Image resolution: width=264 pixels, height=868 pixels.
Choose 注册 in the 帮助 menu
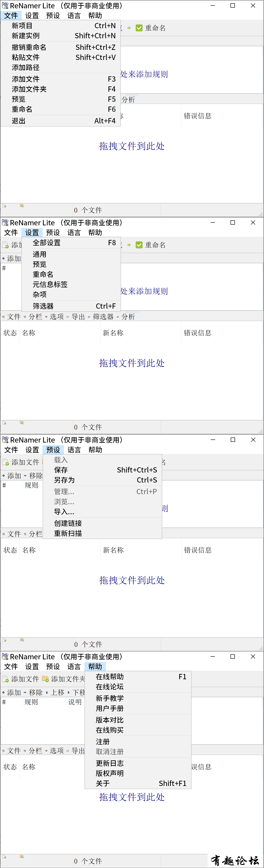coord(138,742)
